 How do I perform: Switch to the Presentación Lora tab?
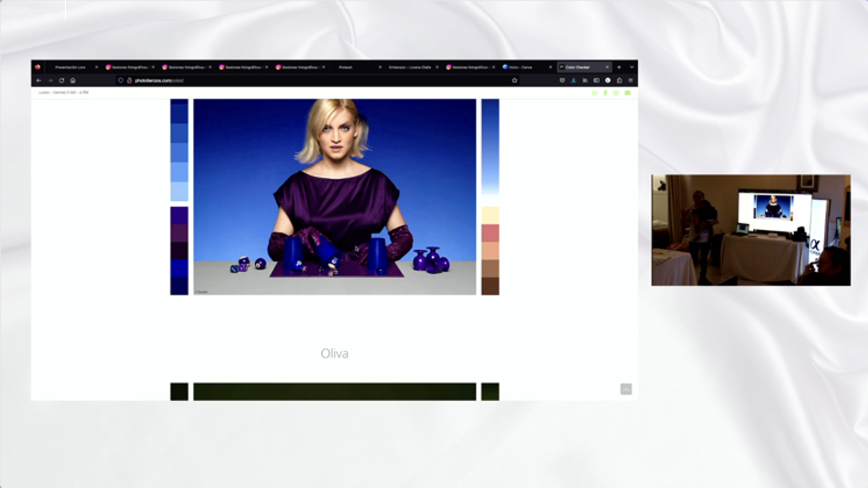click(73, 67)
